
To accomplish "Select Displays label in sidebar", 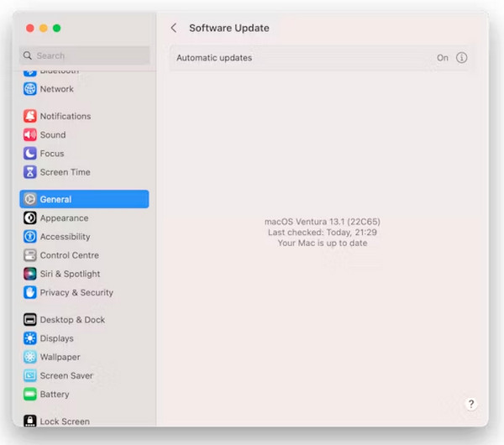I will click(56, 338).
